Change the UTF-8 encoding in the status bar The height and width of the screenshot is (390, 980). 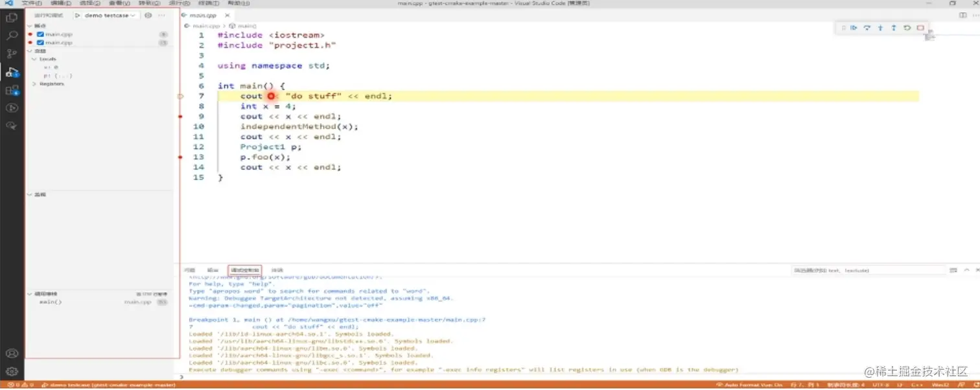tap(880, 385)
